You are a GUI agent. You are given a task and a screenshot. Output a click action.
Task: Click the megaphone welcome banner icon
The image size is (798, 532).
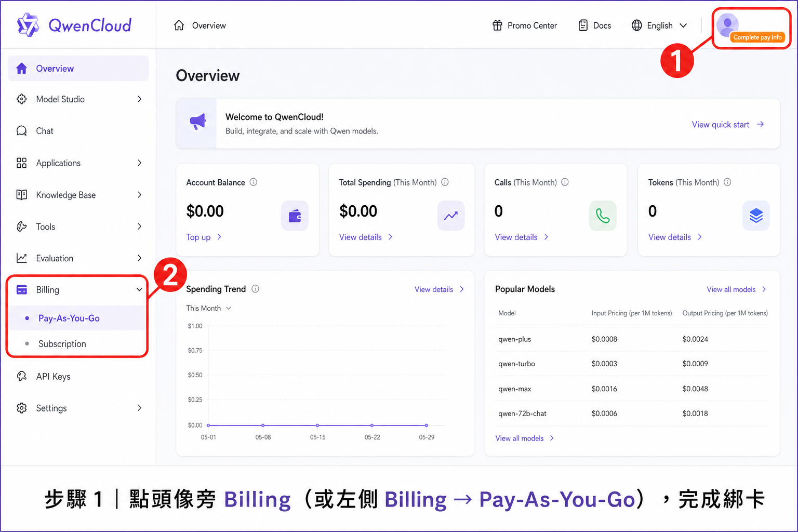click(197, 123)
